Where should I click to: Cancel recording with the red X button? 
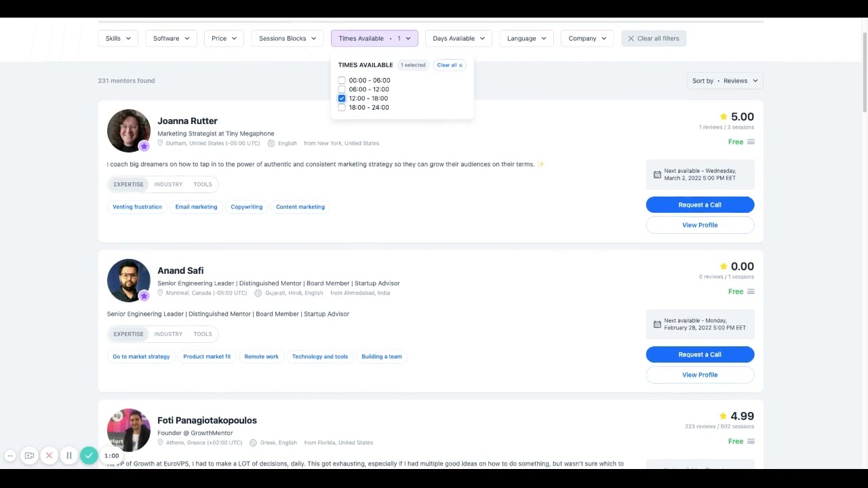pyautogui.click(x=49, y=456)
